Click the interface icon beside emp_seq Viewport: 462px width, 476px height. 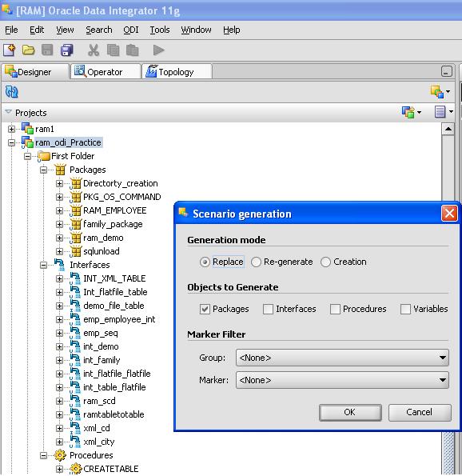click(75, 333)
